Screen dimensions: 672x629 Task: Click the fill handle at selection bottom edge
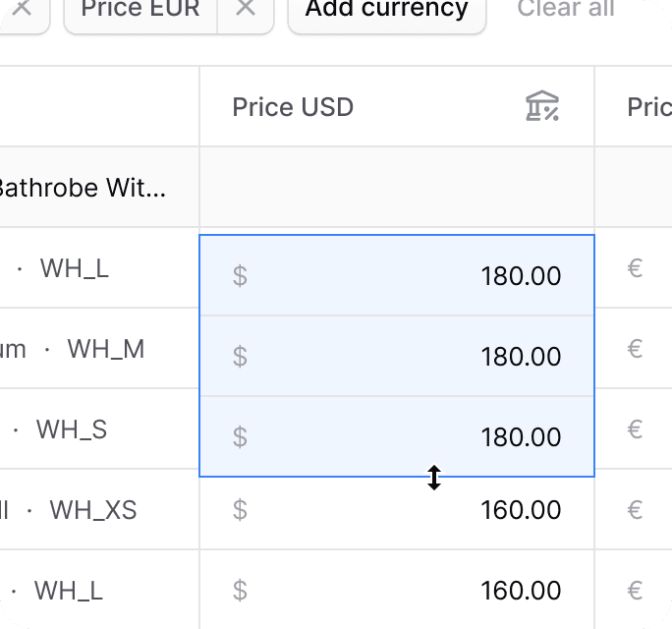434,478
